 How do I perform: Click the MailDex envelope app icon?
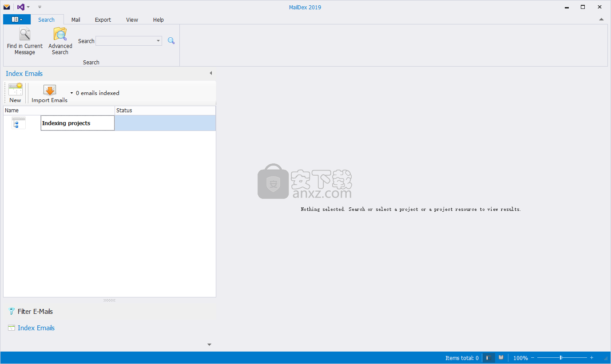click(x=7, y=7)
